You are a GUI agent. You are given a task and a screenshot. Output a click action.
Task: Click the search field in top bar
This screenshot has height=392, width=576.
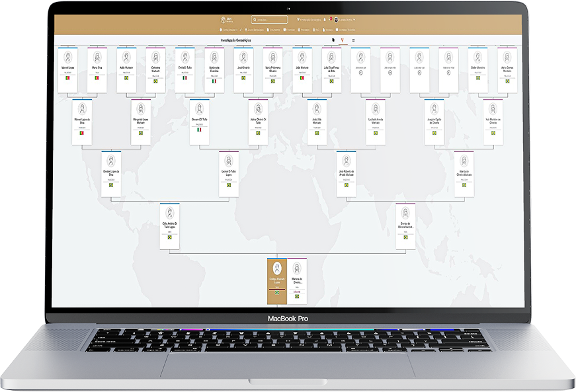pyautogui.click(x=270, y=20)
